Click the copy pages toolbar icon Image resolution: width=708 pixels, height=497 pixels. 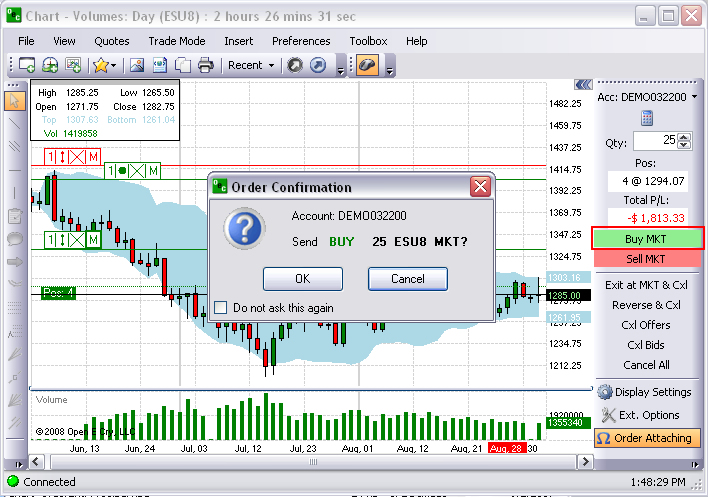pos(181,65)
